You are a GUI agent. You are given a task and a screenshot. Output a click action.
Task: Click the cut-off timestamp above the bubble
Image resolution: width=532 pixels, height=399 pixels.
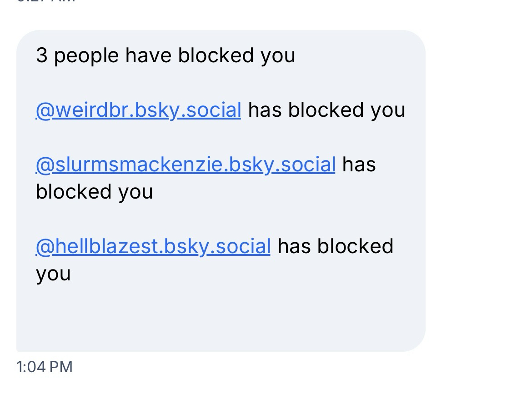[45, 1]
